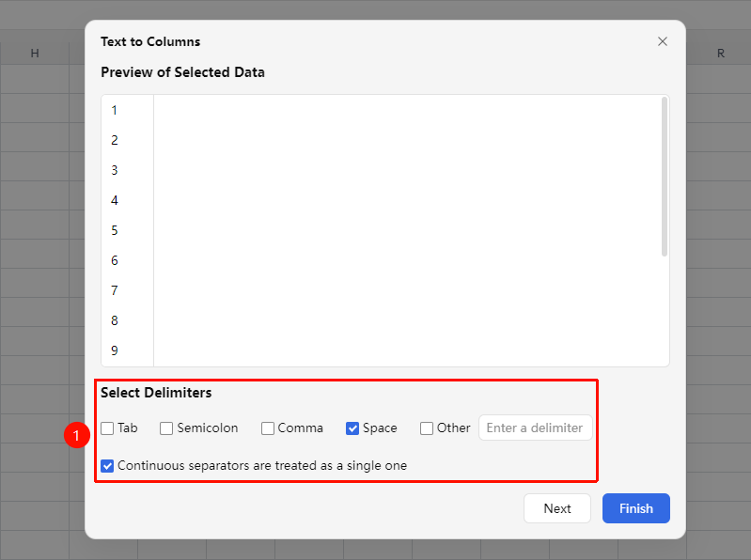Select preview row number 6

coord(115,260)
